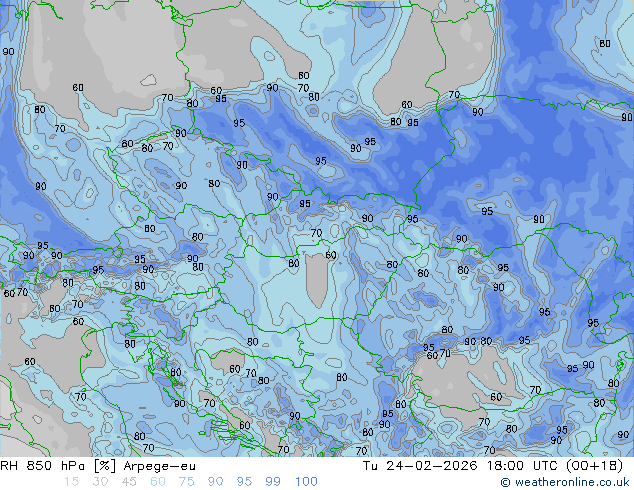Click the blue legend value 95
Screen dimensions: 634x490
(x=244, y=482)
